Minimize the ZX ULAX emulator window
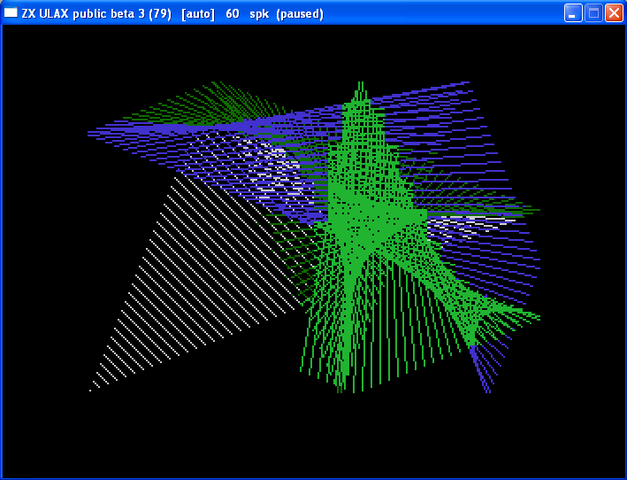Image resolution: width=627 pixels, height=480 pixels. pos(573,13)
